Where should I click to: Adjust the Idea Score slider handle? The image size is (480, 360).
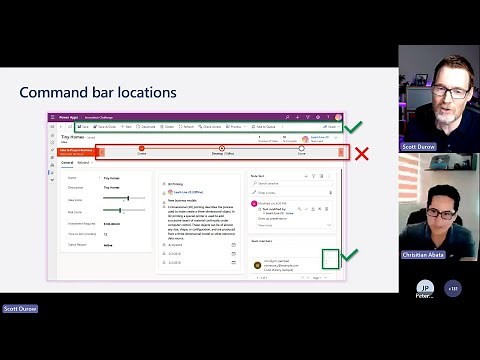(128, 198)
